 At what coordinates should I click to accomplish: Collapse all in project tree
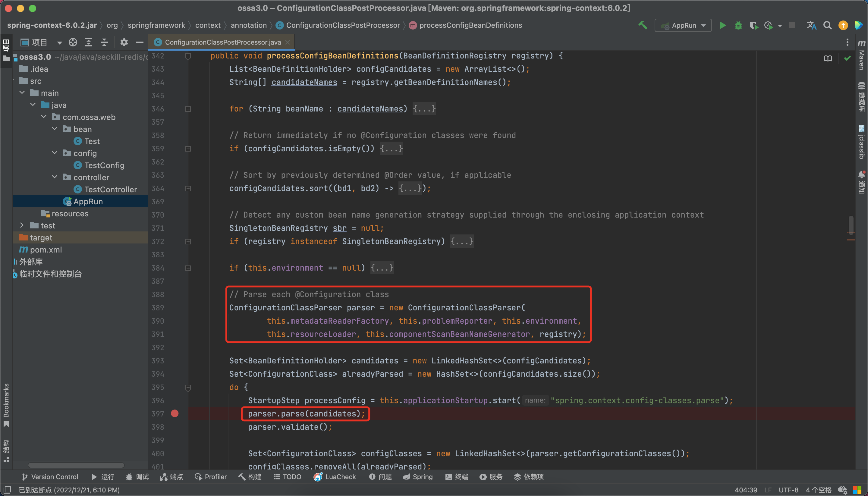[104, 42]
